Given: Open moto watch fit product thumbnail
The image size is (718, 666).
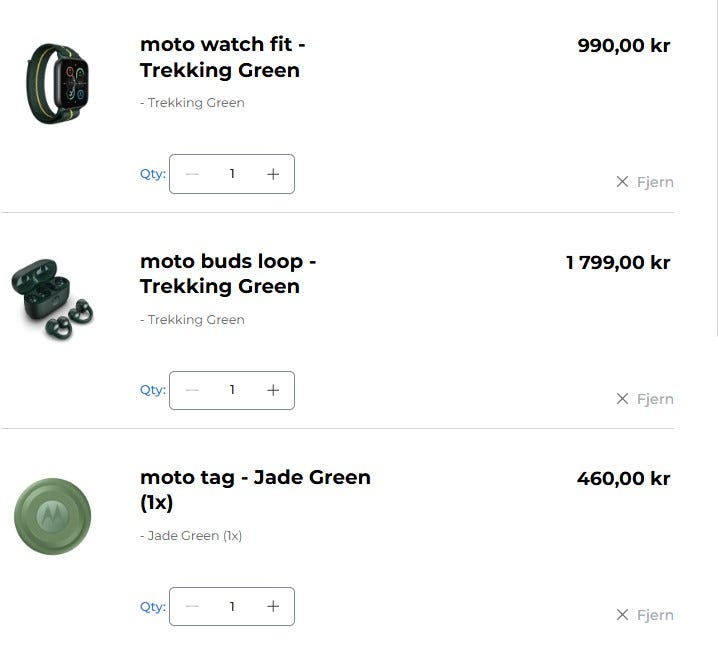Looking at the screenshot, I should pyautogui.click(x=57, y=83).
